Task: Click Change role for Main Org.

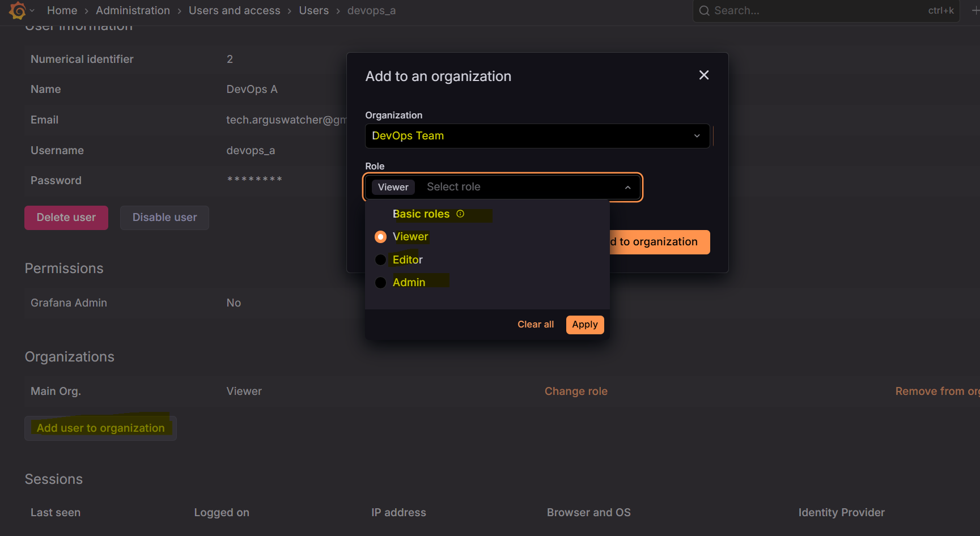Action: (576, 392)
